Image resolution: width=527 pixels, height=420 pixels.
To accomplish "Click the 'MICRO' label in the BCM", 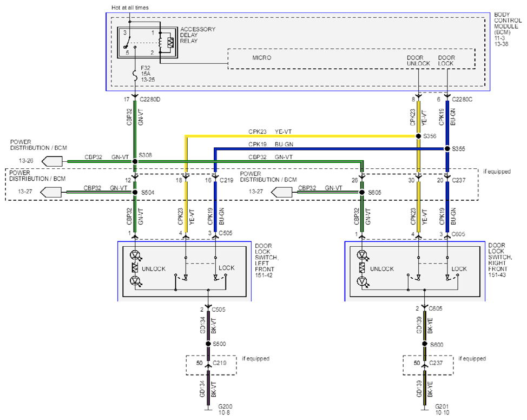I will (262, 58).
